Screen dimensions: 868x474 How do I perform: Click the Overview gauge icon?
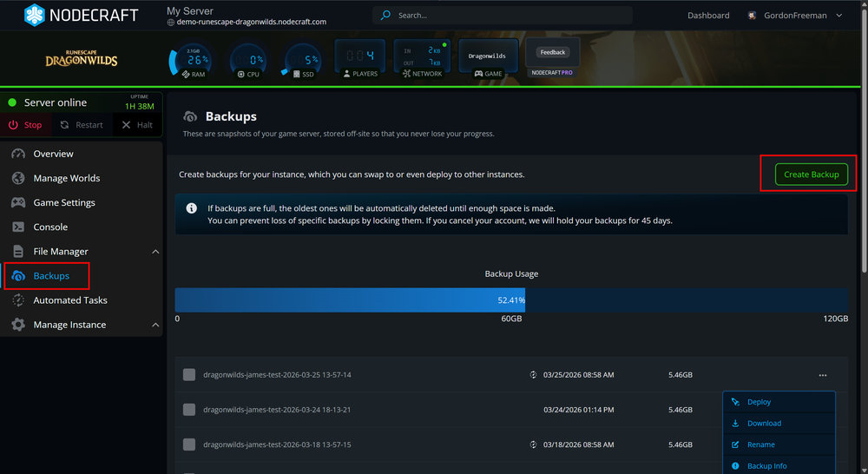click(18, 154)
